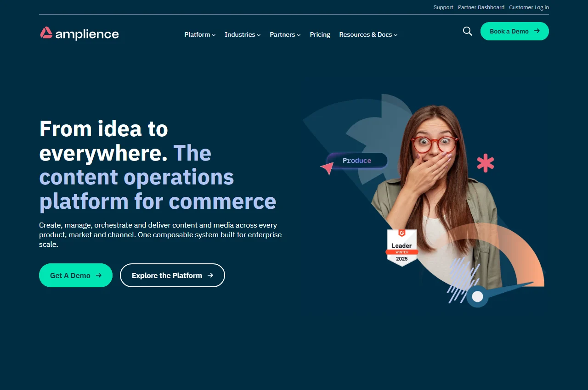Screen dimensions: 588x390
Task: Click the Amplience triangle logo icon
Action: pos(46,33)
